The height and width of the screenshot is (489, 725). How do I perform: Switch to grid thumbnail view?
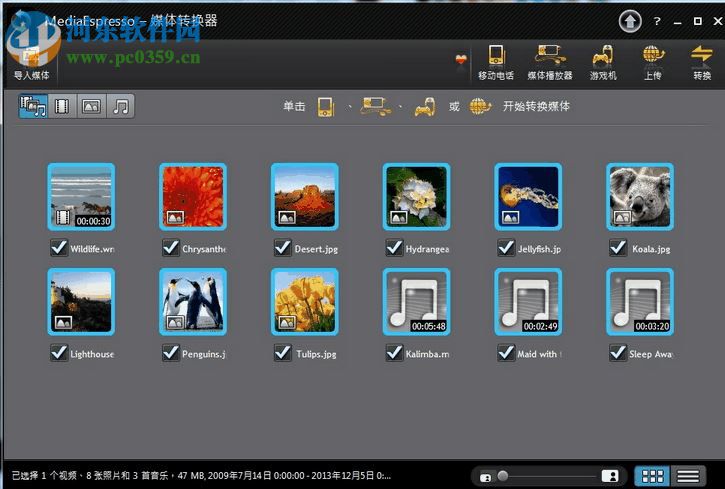[652, 476]
